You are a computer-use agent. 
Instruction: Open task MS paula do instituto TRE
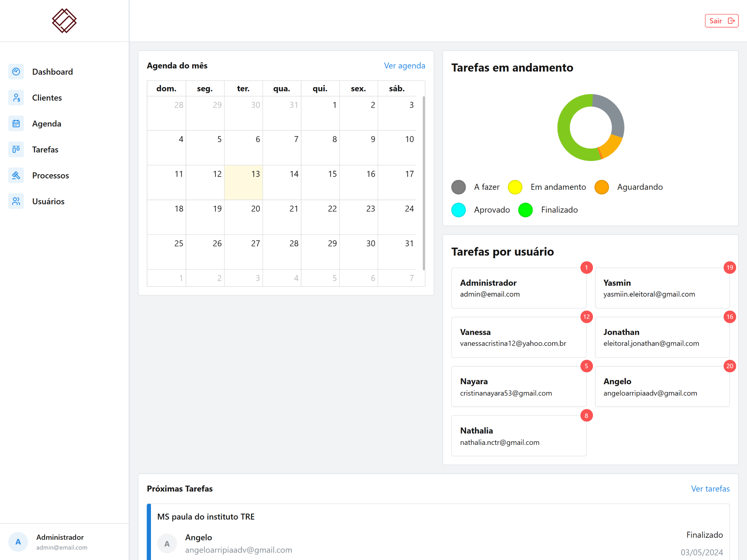click(438, 532)
